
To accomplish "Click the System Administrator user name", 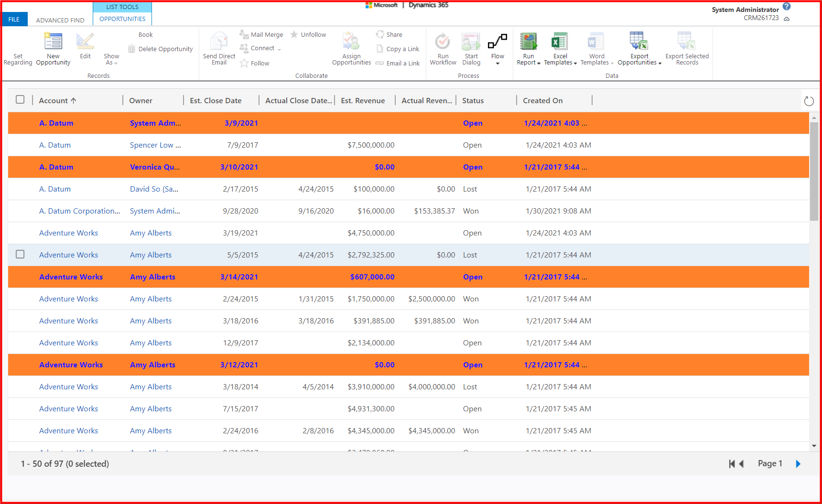I will point(745,10).
